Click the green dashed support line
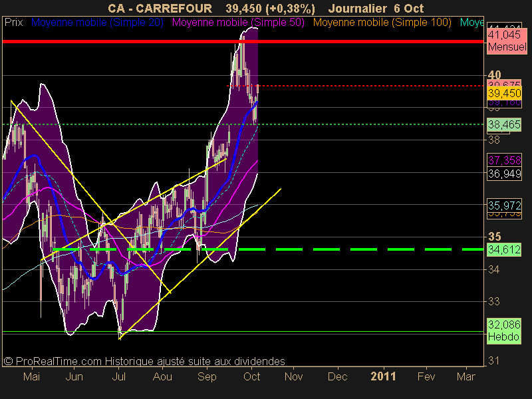The width and height of the screenshot is (532, 399). point(268,250)
